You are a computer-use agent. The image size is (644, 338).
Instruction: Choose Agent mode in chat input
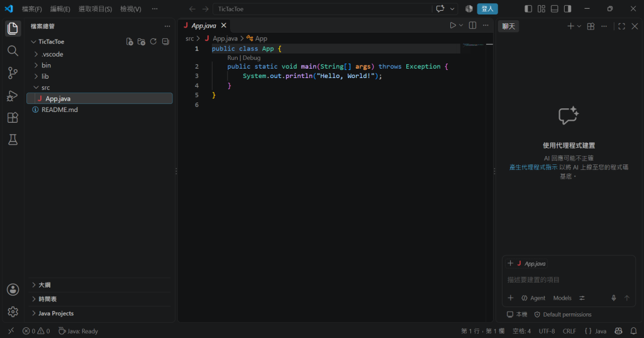[x=533, y=298]
